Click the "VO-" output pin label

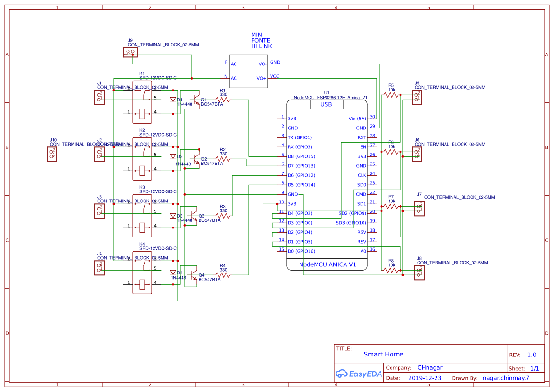coord(263,64)
